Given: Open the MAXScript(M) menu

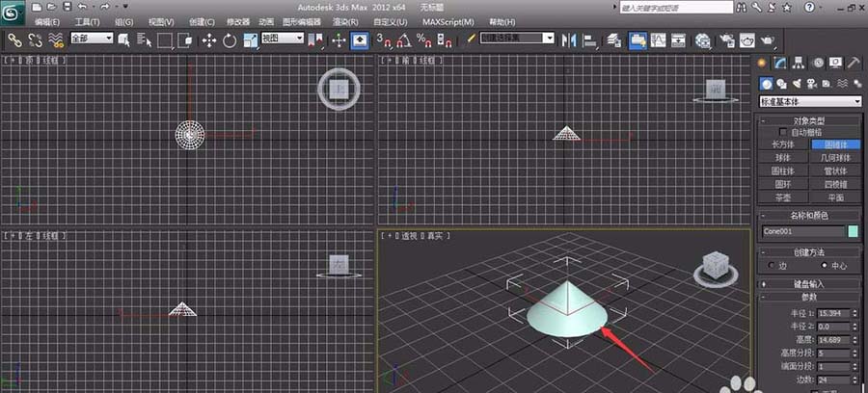Looking at the screenshot, I should (x=448, y=22).
